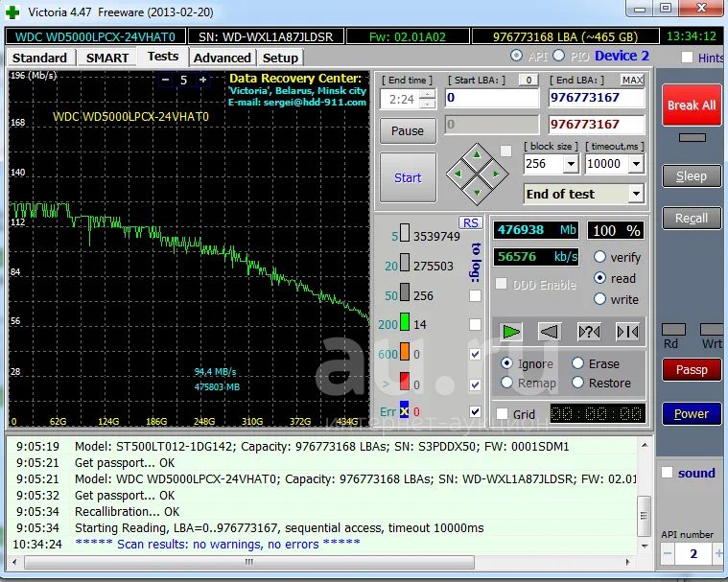Open the End of test dropdown
This screenshot has width=728, height=582.
point(637,194)
